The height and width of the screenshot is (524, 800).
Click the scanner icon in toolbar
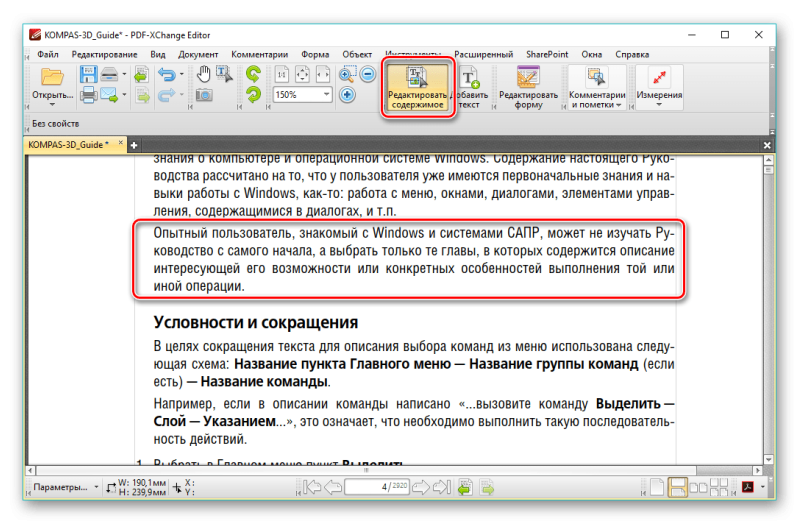[x=109, y=74]
